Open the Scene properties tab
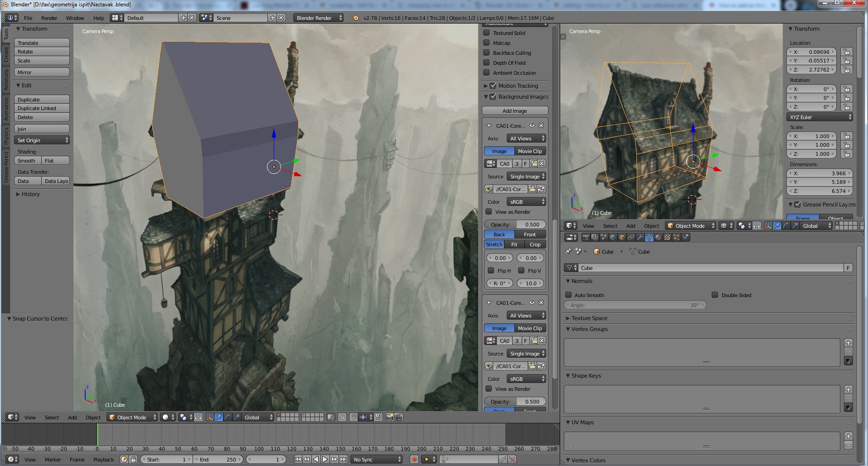The height and width of the screenshot is (466, 868). [x=604, y=237]
